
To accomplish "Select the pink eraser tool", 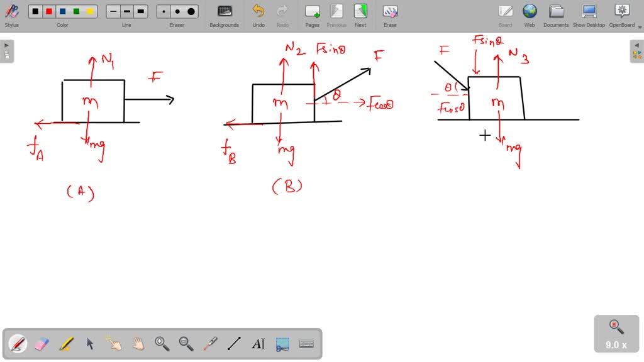I will click(x=42, y=344).
